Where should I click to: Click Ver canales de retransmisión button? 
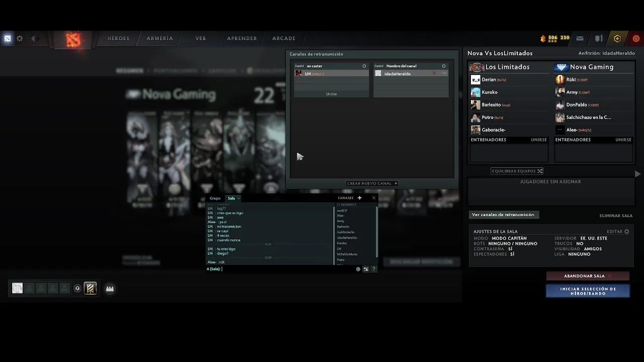(x=503, y=215)
